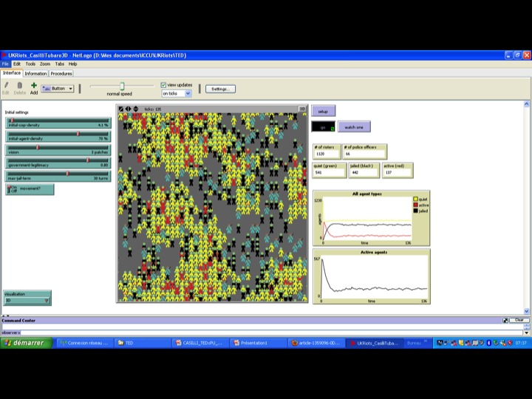Screen dimensions: 532x399
Task: Click the diagonal origin icon in view header
Action: (x=121, y=109)
